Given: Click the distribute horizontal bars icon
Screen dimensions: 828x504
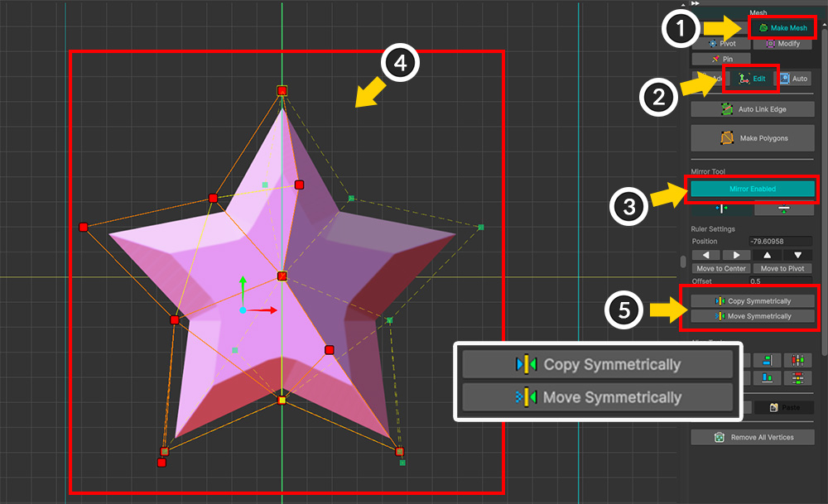Looking at the screenshot, I should [x=798, y=378].
